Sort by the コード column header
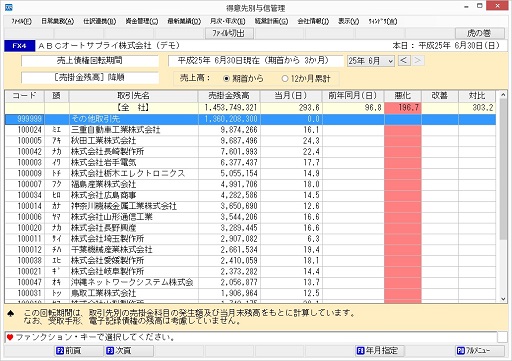Screen dimensions: 512x361 (24, 96)
